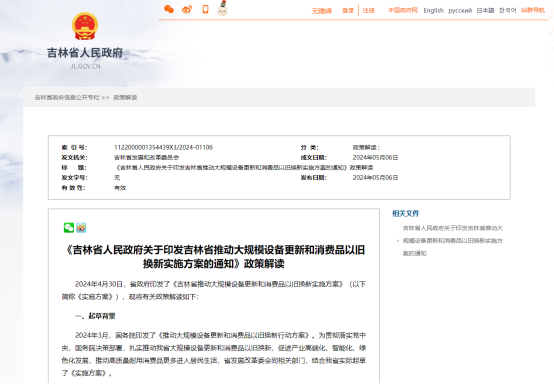Image resolution: width=554 pixels, height=384 pixels.
Task: Open related document link under 相关文件
Action: tap(453, 241)
